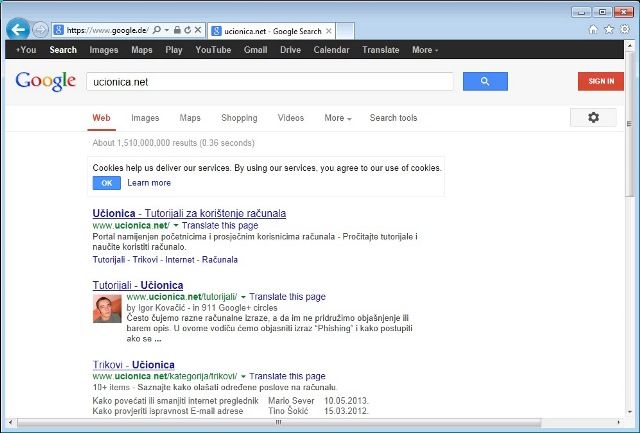The width and height of the screenshot is (640, 433).
Task: Open Trikovi - Učionica result title
Action: tap(133, 365)
